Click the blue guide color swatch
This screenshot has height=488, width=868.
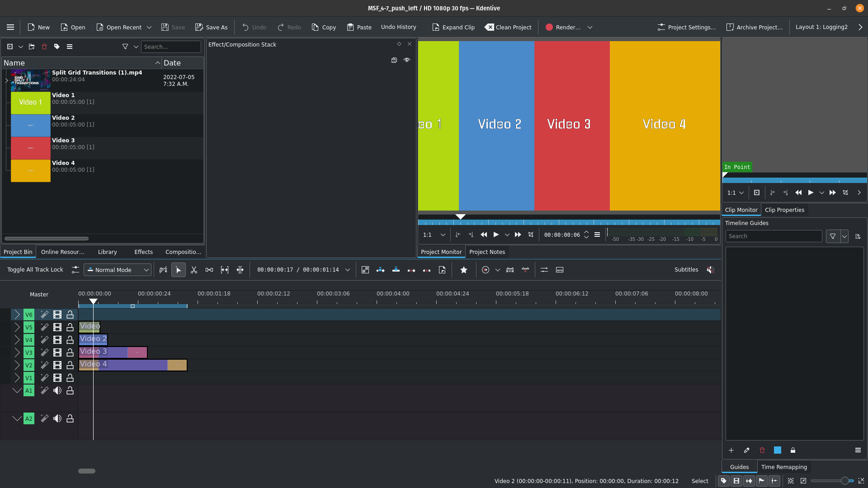[x=778, y=450]
